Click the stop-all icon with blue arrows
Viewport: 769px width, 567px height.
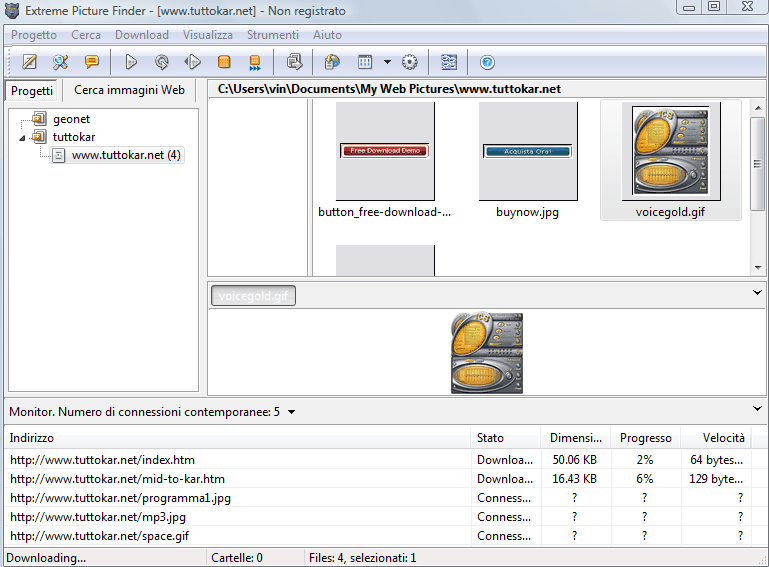255,62
